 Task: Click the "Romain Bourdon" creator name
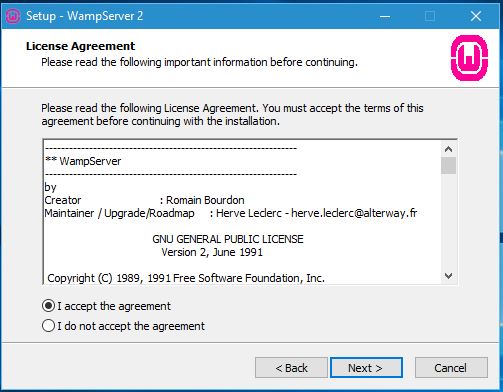[205, 200]
